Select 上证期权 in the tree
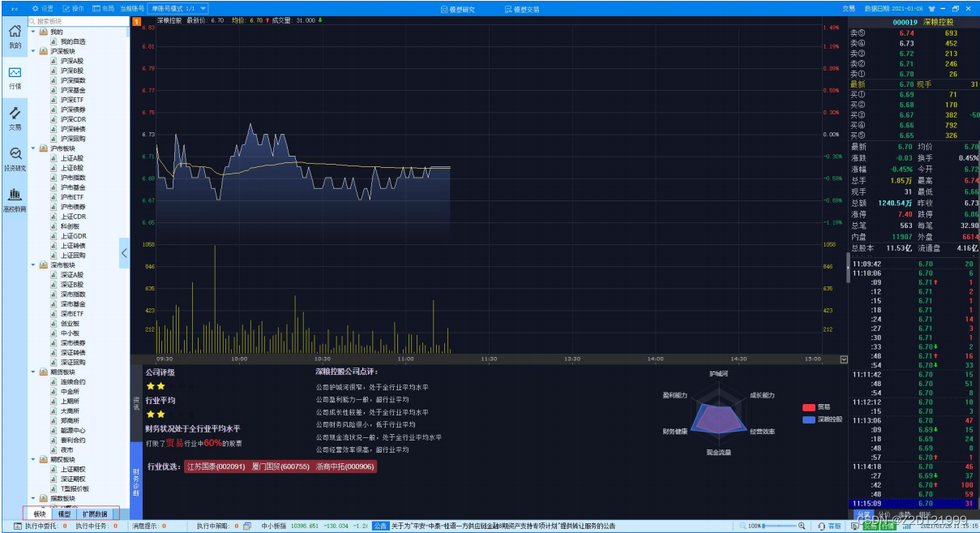This screenshot has width=980, height=533. [x=72, y=469]
